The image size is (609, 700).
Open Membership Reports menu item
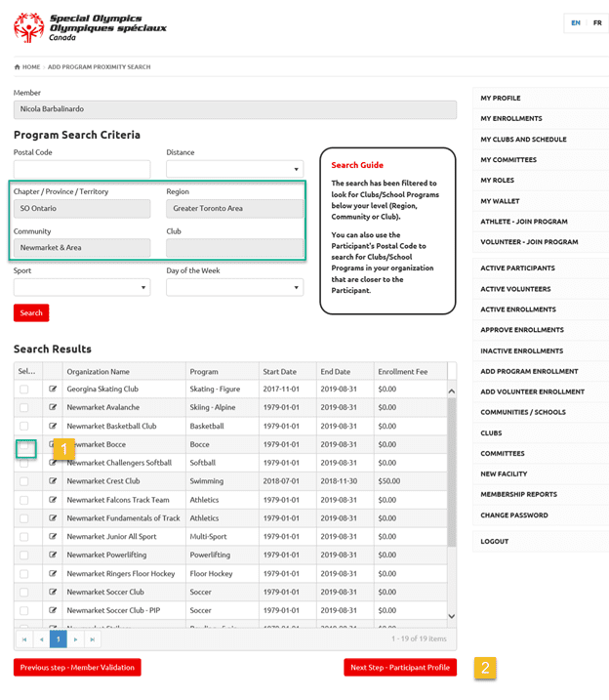(518, 494)
